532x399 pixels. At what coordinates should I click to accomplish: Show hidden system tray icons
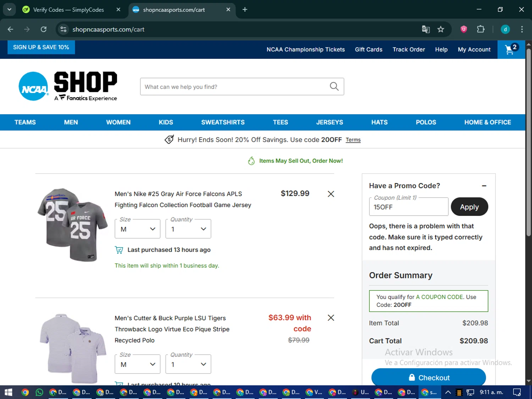point(448,392)
